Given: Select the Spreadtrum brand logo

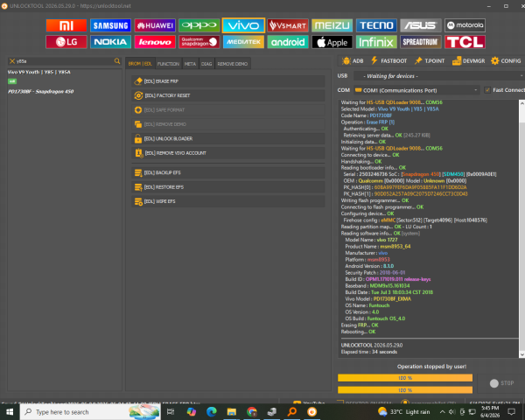Looking at the screenshot, I should click(421, 42).
